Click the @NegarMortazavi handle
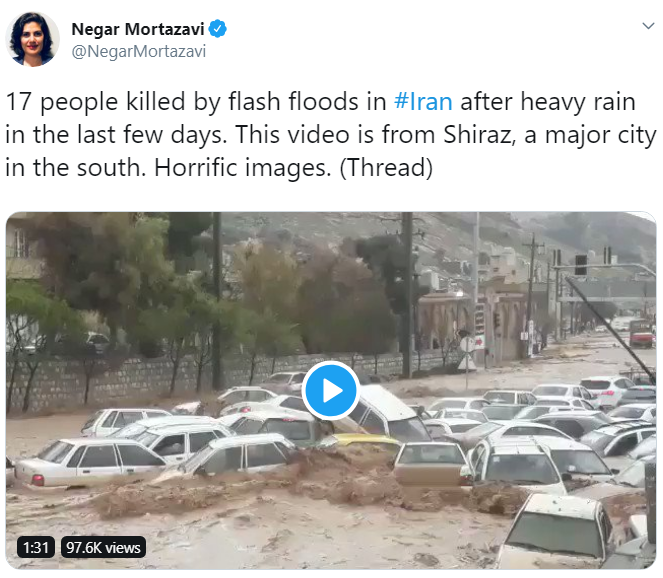Image resolution: width=663 pixels, height=578 pixels. pyautogui.click(x=139, y=52)
